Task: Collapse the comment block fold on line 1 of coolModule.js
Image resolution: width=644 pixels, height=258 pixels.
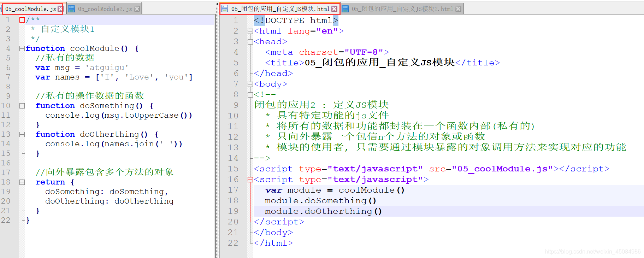Action: tap(22, 20)
